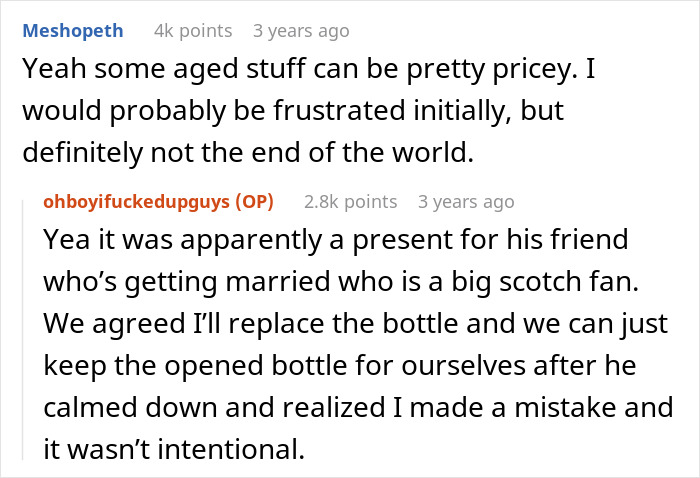Click the word "Yeah" starting Meshopeth's comment
700x478 pixels.
click(x=48, y=71)
